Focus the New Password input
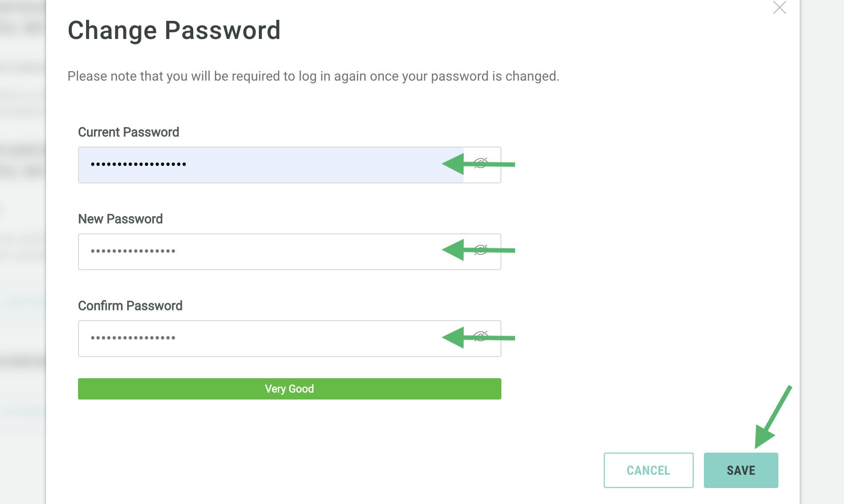Screen dimensions: 844x504 [x=266, y=252]
